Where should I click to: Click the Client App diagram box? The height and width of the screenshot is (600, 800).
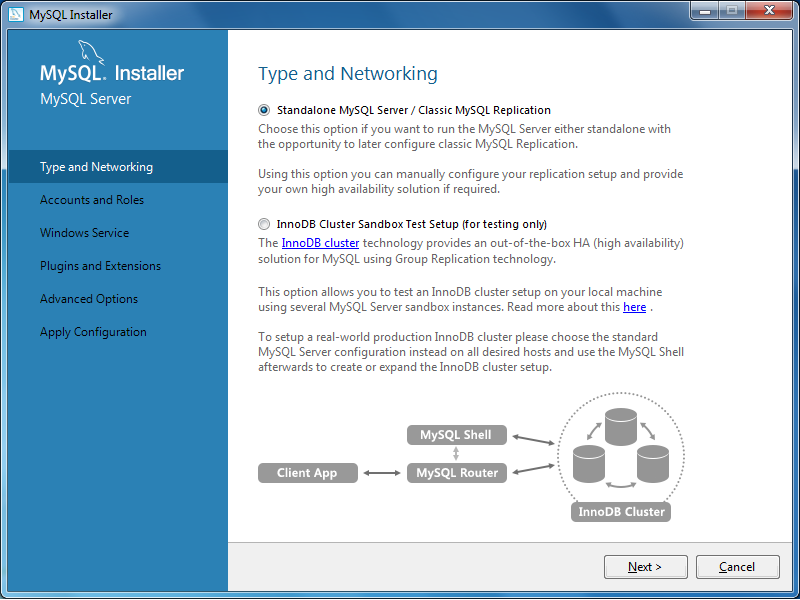308,473
